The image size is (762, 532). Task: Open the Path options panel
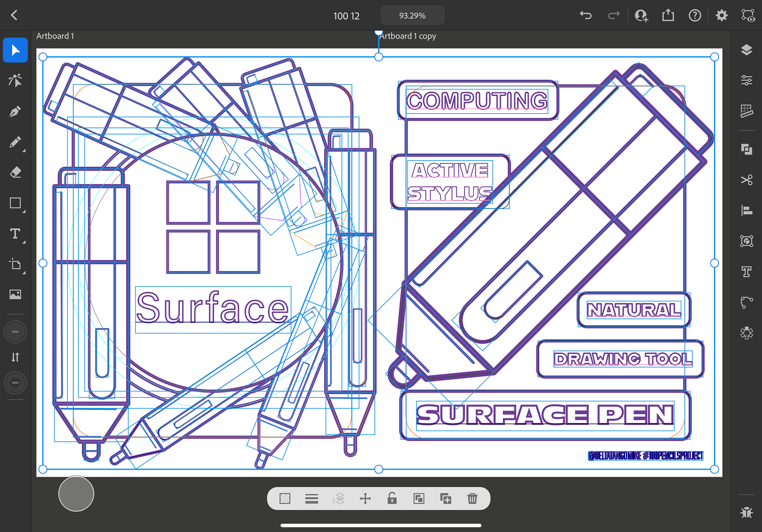tap(747, 302)
